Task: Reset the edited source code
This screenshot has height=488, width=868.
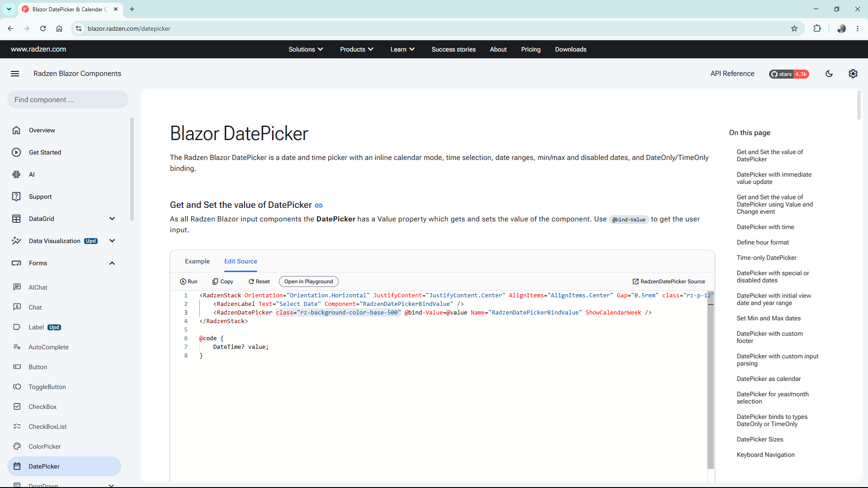Action: pyautogui.click(x=259, y=282)
